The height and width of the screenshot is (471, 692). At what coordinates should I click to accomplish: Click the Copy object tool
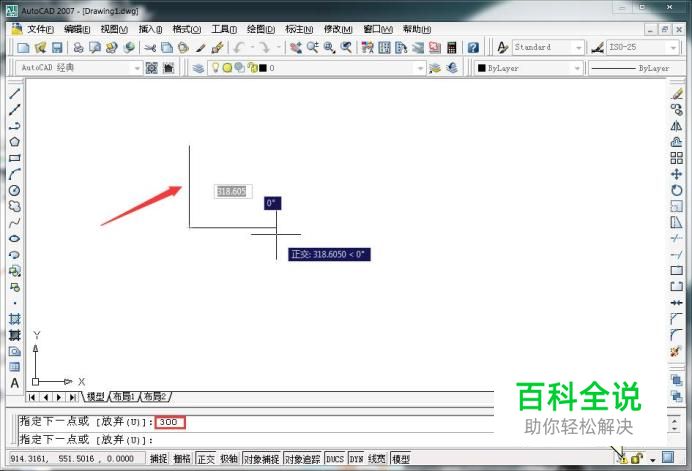(677, 110)
